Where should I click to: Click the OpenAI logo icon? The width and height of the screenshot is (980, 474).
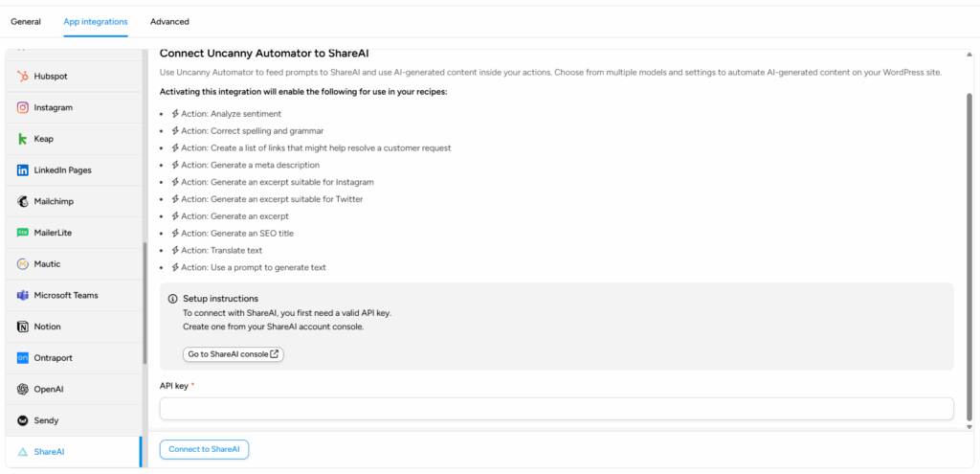[23, 390]
